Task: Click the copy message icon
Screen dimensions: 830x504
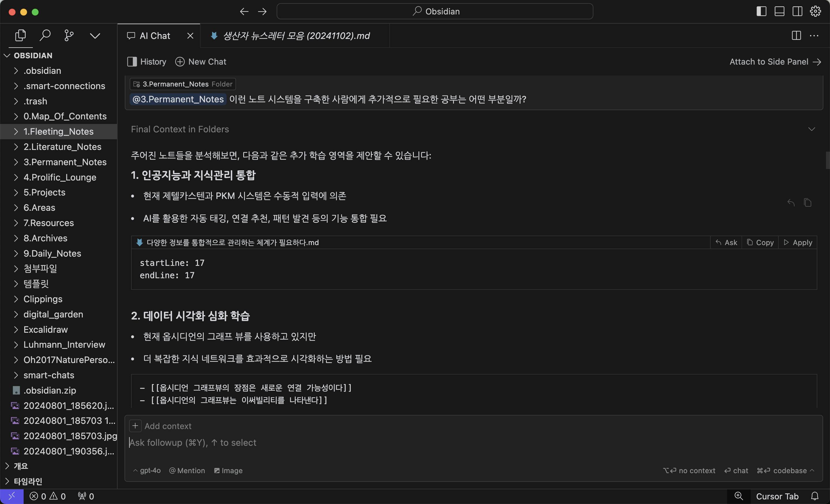Action: coord(808,202)
